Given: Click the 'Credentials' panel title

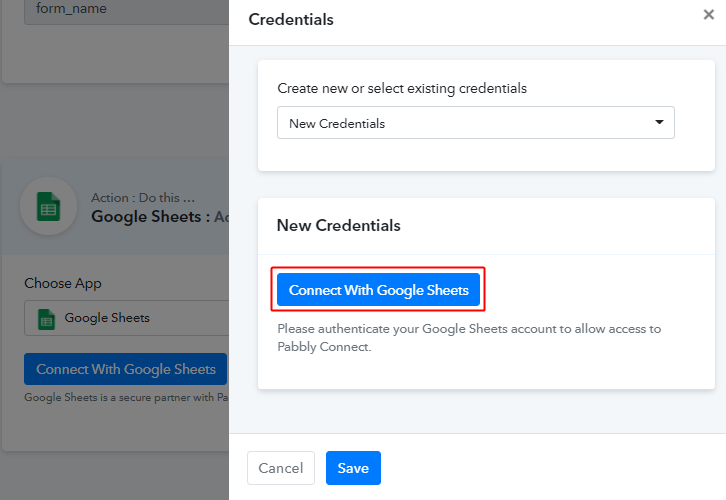Looking at the screenshot, I should (x=291, y=19).
